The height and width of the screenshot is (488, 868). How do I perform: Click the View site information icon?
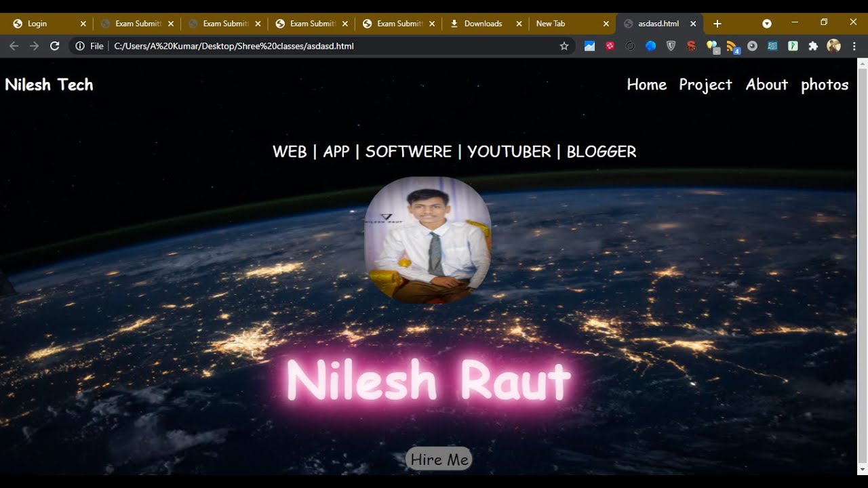pyautogui.click(x=80, y=46)
